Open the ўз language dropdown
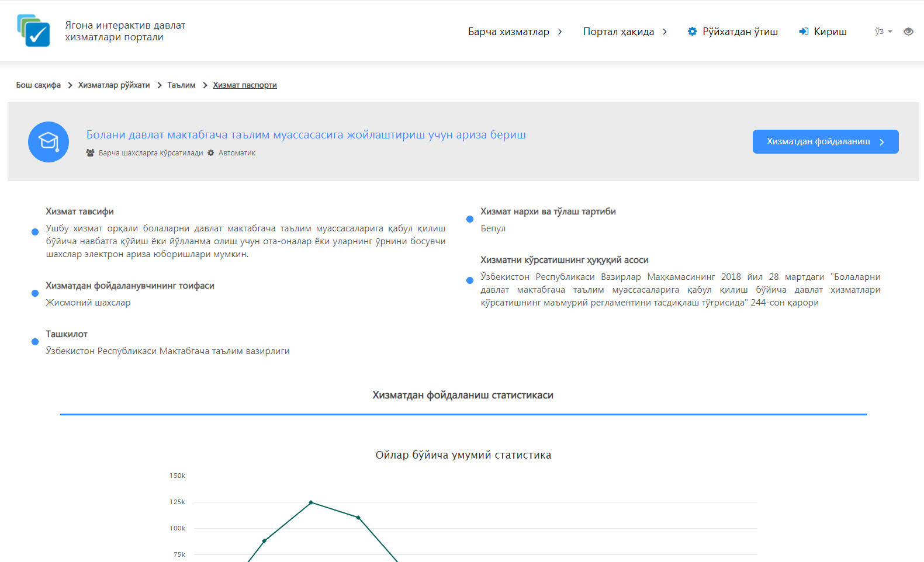Screen dimensions: 924x562 (883, 32)
